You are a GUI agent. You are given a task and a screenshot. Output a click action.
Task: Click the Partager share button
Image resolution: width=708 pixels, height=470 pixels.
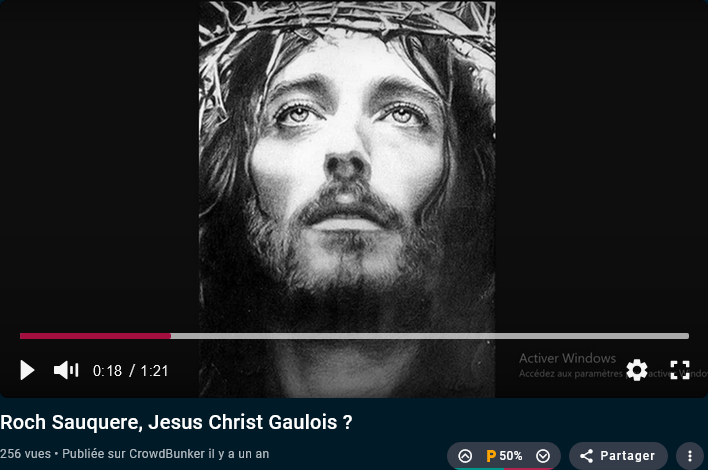pyautogui.click(x=618, y=456)
